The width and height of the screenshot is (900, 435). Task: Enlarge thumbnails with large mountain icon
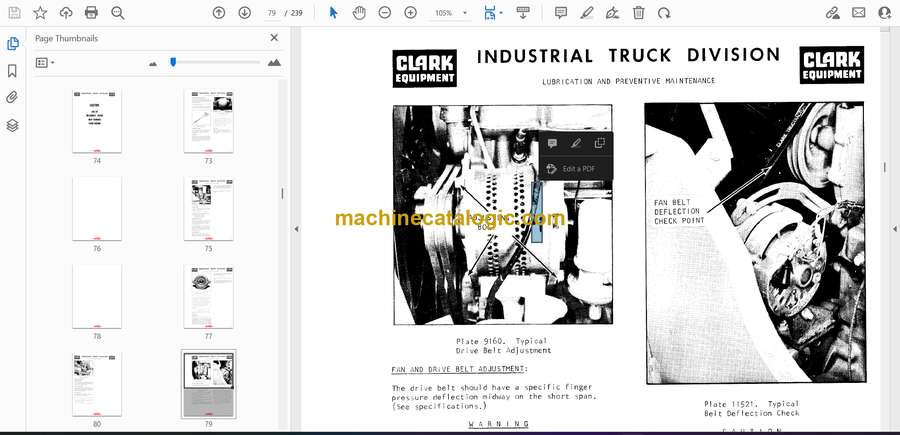[274, 63]
